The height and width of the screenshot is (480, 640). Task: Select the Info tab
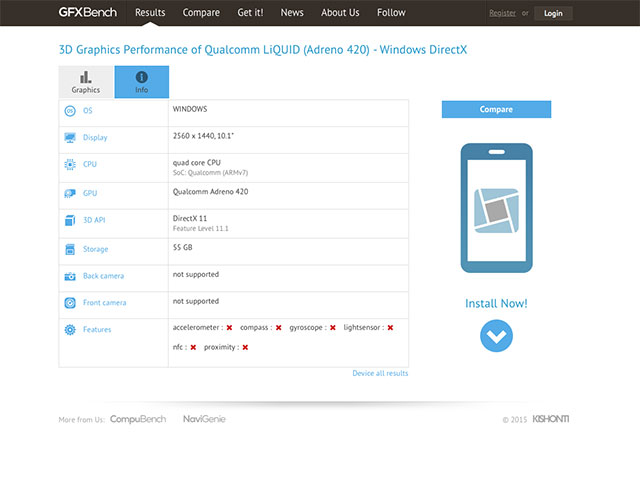click(x=142, y=82)
